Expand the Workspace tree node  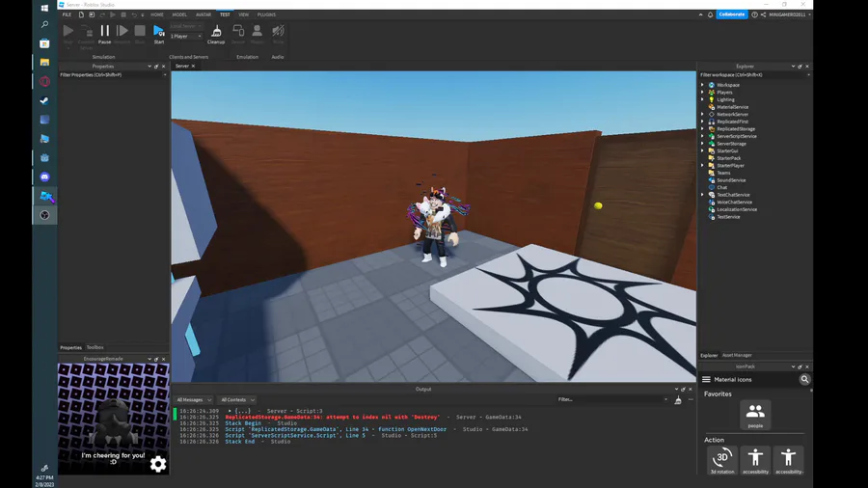click(702, 85)
